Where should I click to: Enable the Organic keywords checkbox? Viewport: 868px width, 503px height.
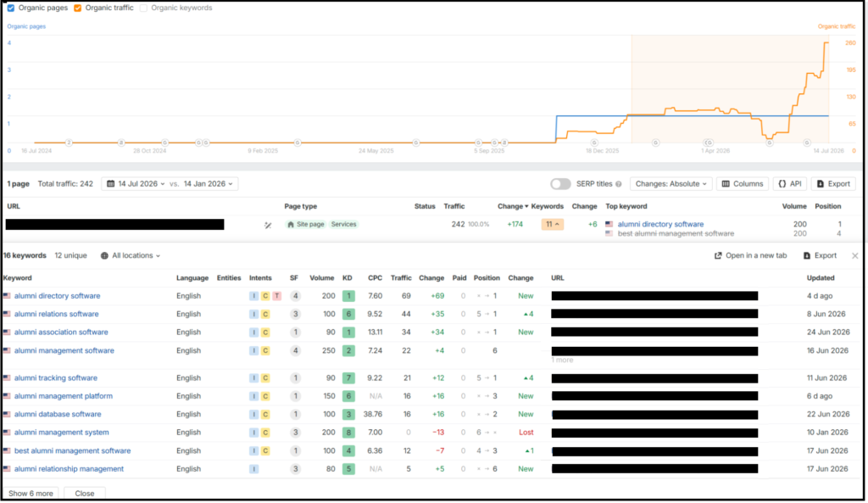click(x=143, y=8)
